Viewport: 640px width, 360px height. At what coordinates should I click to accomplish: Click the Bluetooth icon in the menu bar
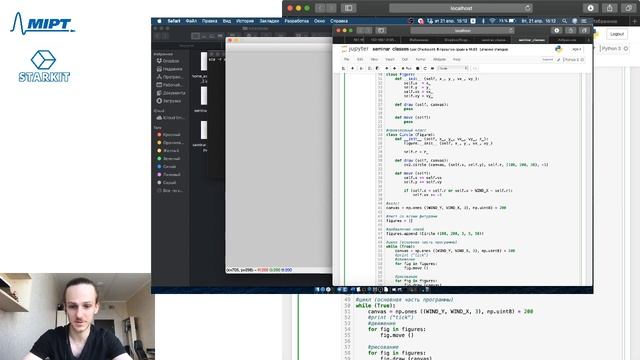pyautogui.click(x=483, y=21)
